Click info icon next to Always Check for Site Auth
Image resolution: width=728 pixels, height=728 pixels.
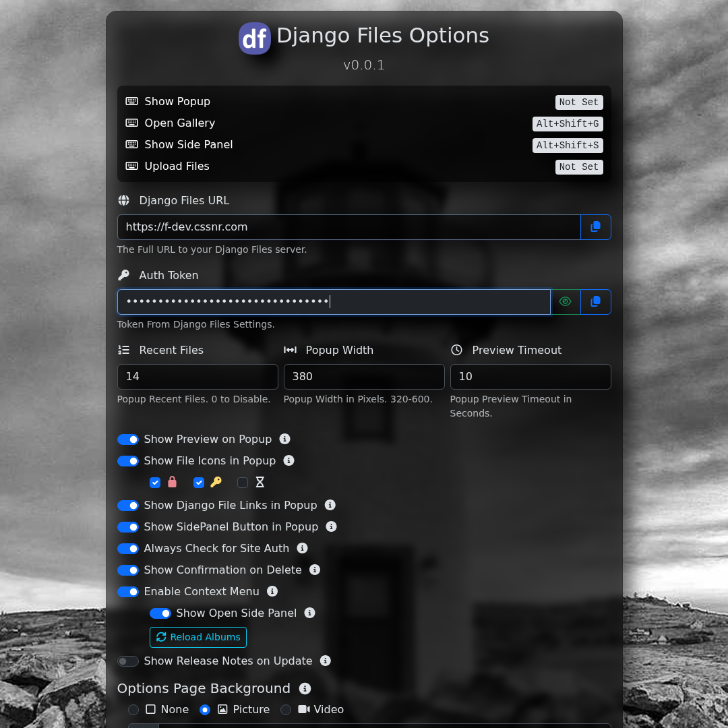point(303,548)
